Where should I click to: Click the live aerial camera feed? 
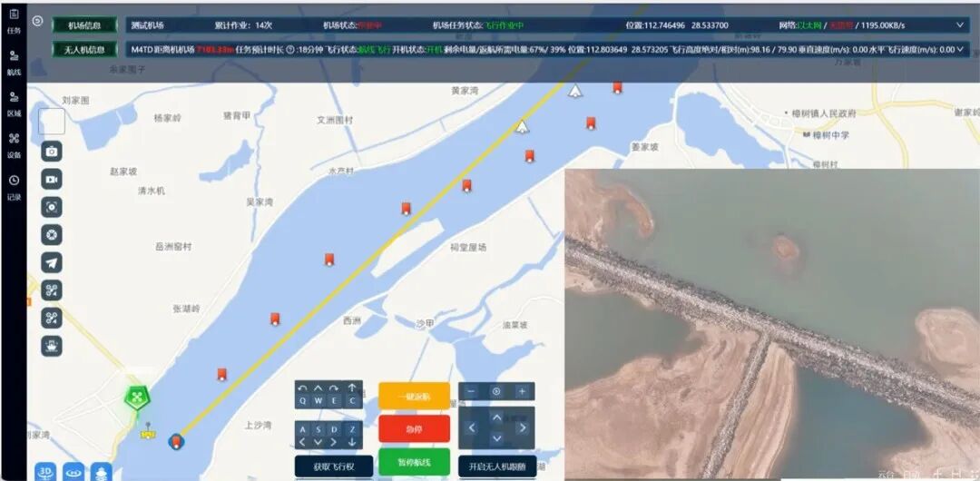(x=771, y=324)
